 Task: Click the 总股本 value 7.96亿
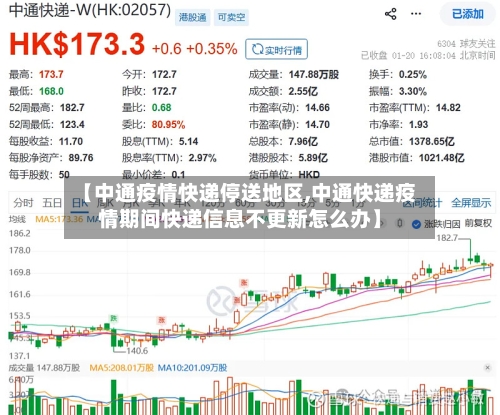[303, 141]
